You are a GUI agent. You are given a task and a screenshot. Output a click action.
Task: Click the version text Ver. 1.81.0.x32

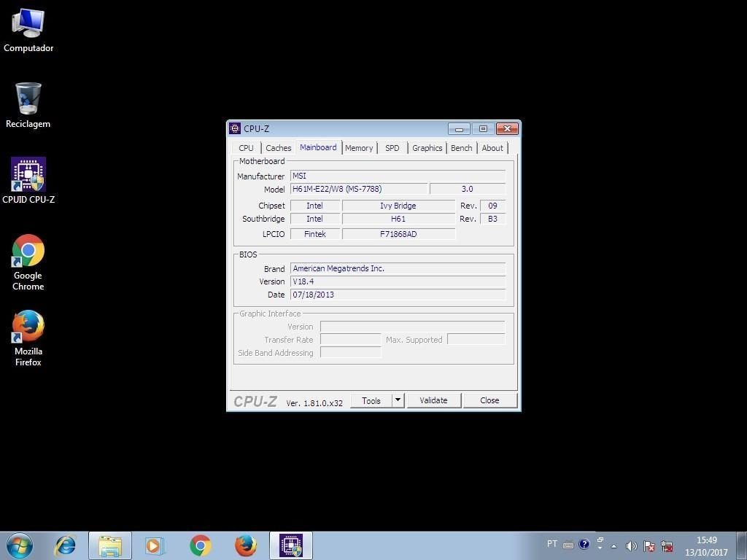(314, 402)
